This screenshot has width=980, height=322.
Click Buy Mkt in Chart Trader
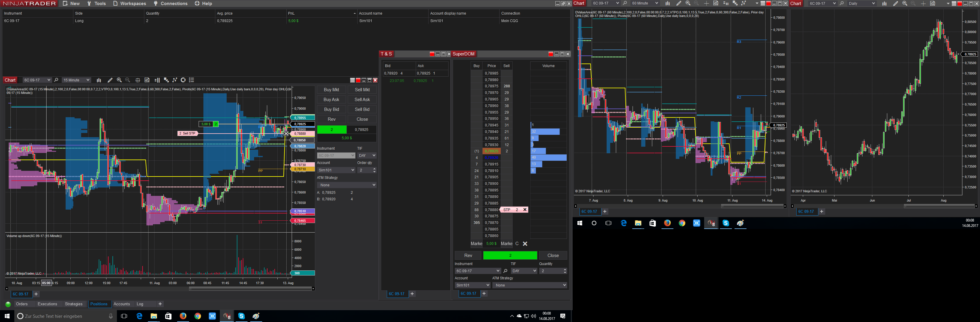pos(331,90)
